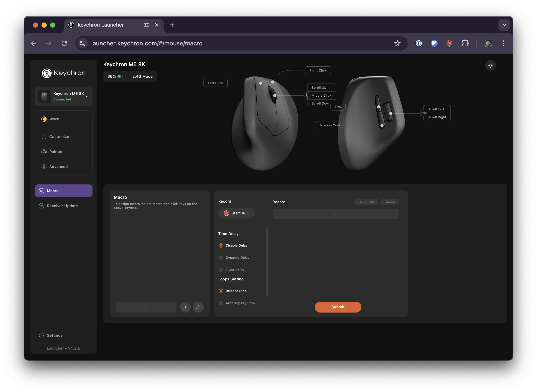Bookmark page with the star icon
This screenshot has height=392, width=537.
[x=397, y=43]
